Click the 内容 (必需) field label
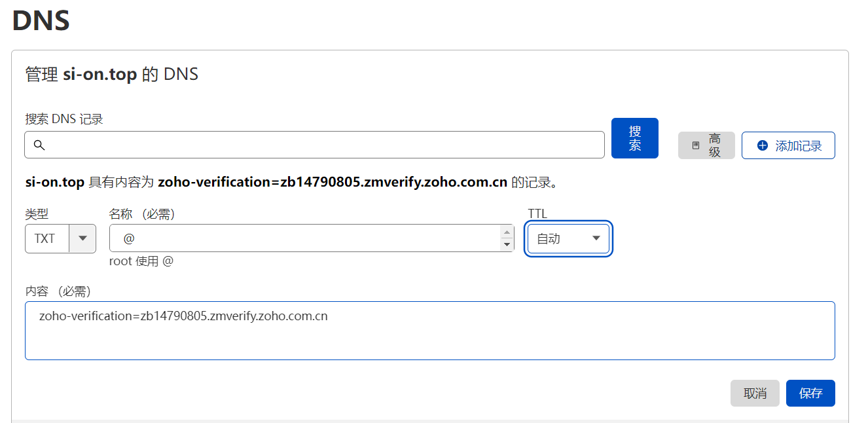Viewport: 868px width, 423px height. pos(58,291)
